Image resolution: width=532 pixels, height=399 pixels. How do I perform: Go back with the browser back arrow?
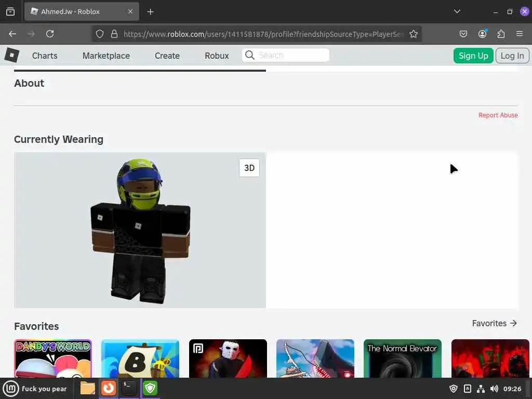click(x=12, y=34)
